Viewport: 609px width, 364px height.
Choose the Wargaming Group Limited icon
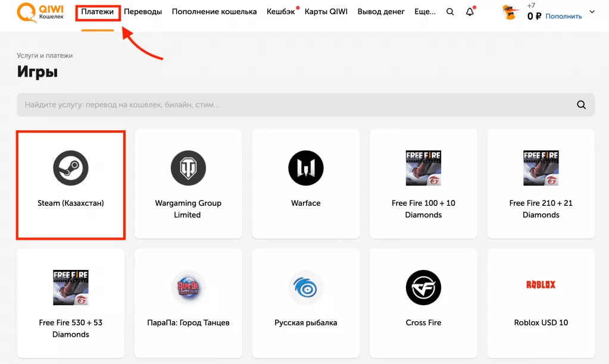click(188, 168)
